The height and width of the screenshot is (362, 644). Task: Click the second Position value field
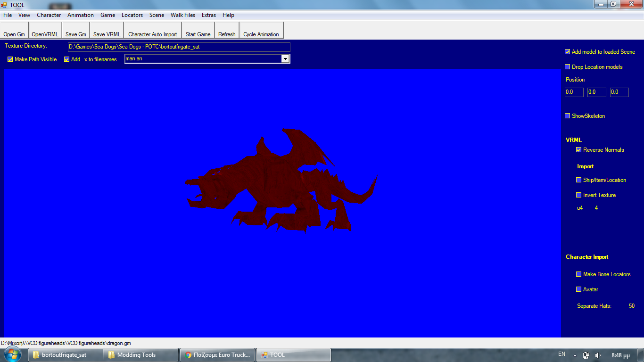597,92
